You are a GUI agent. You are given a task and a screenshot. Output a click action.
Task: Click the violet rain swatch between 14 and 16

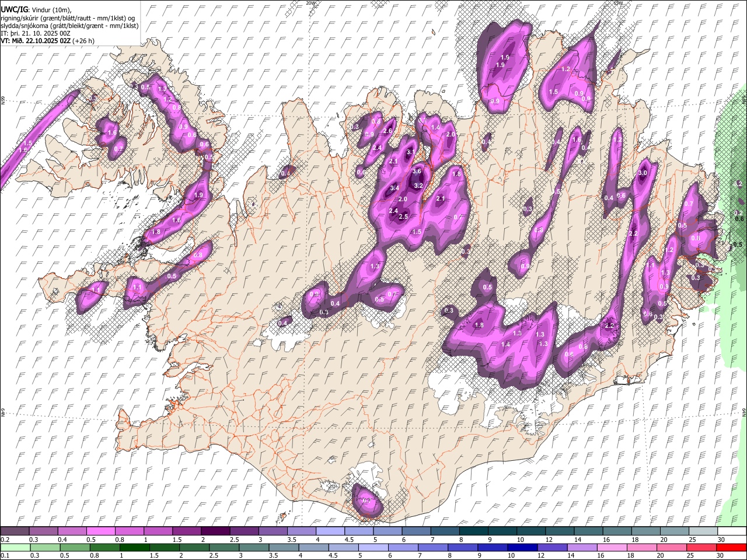582,547
